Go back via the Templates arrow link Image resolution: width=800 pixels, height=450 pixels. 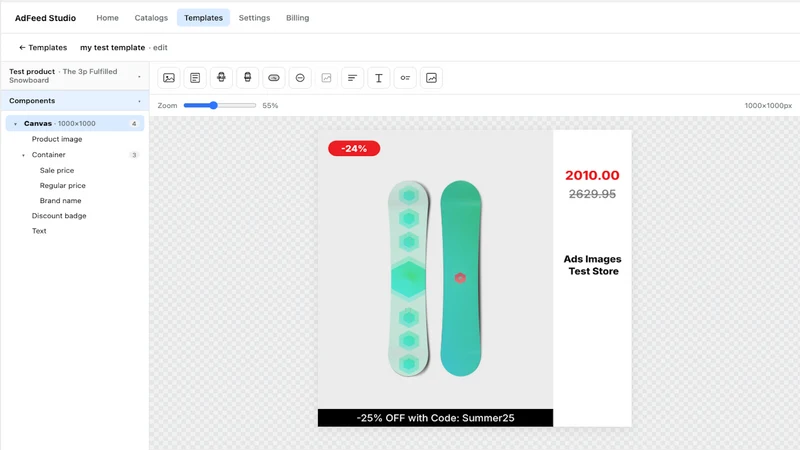pos(43,47)
